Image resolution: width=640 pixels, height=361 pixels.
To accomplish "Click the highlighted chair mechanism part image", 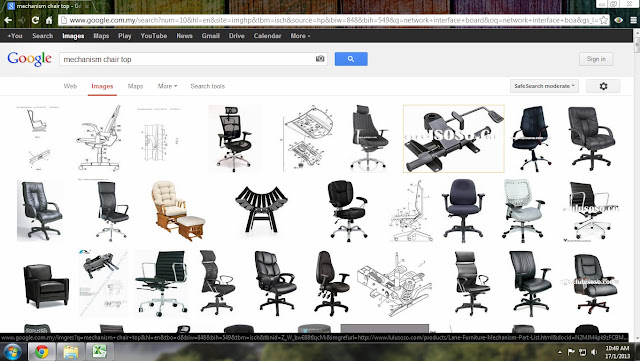I will (453, 138).
